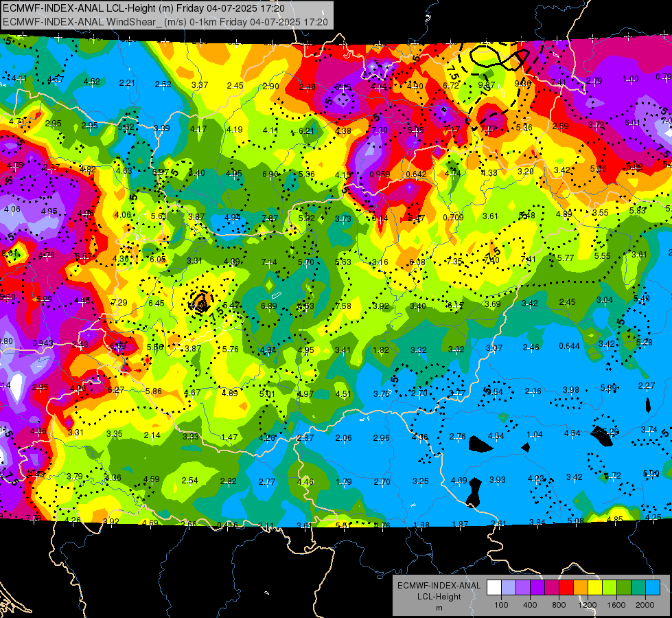Click the red legend color swatch
Image resolution: width=672 pixels, height=618 pixels.
coord(566,588)
